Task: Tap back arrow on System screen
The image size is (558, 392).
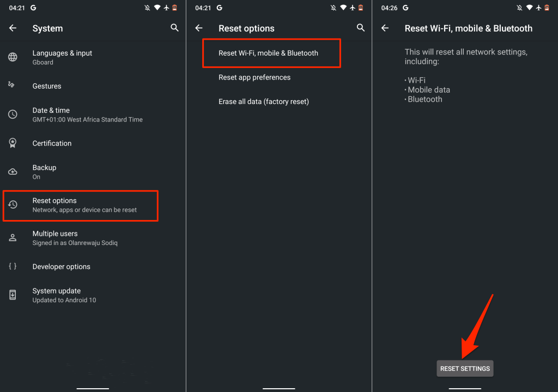Action: coord(13,28)
